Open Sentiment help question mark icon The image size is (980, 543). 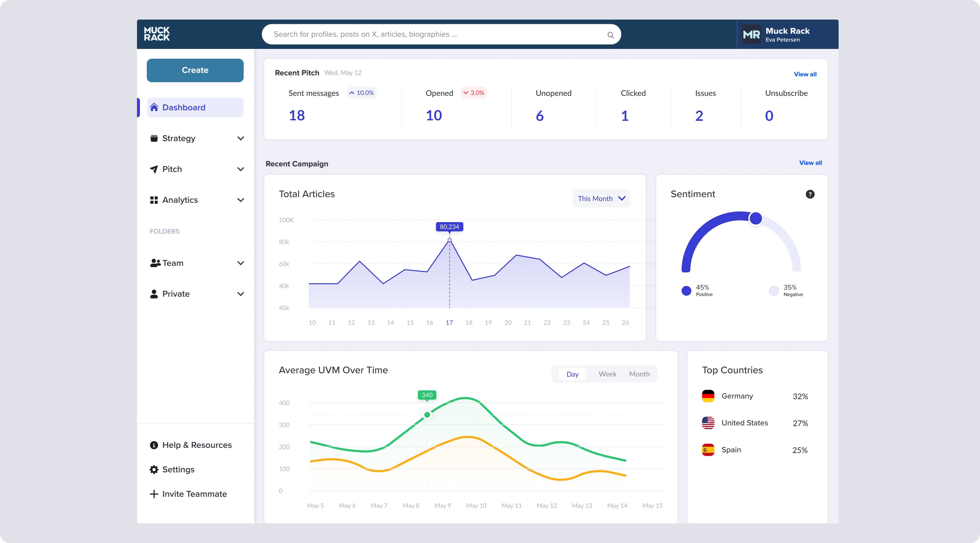[x=810, y=194]
